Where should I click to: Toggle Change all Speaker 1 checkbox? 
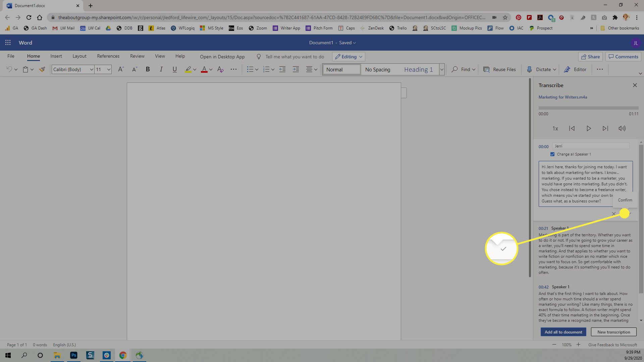click(552, 154)
